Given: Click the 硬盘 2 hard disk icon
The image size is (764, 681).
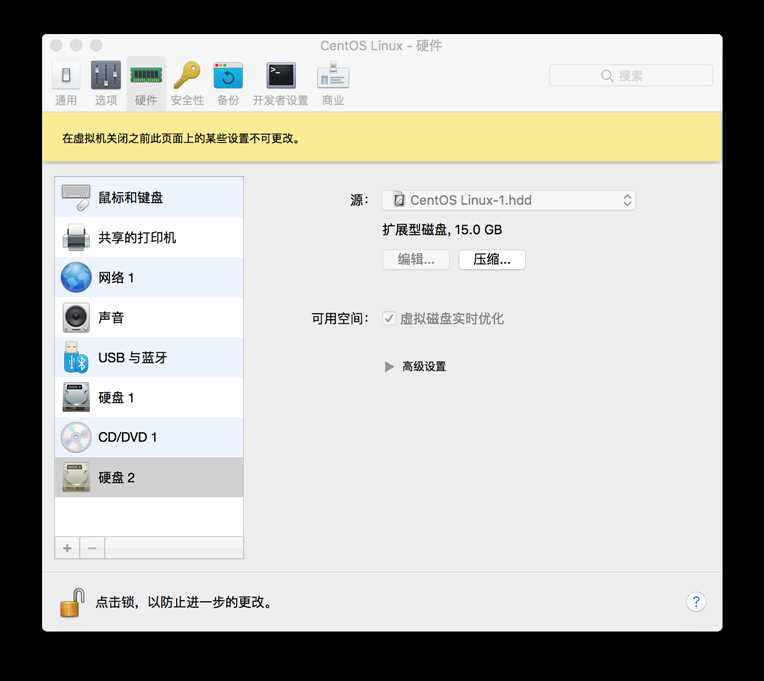Looking at the screenshot, I should 76,477.
